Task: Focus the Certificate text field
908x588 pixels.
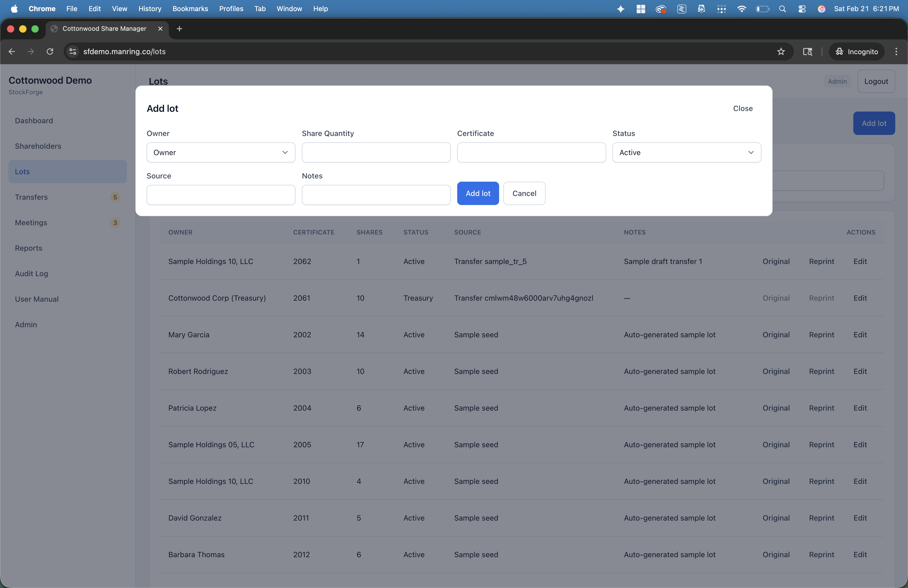Action: 531,153
